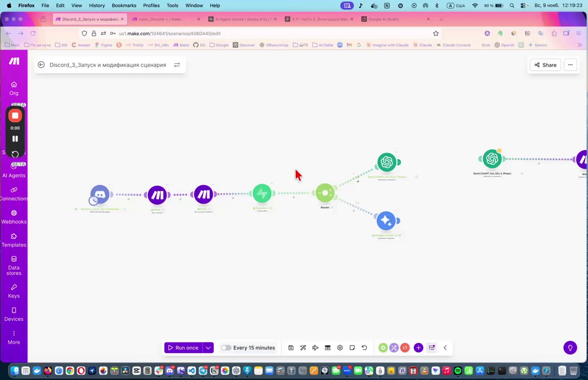588x380 pixels.
Task: Toggle the Every 15 minutes scheduling switch
Action: click(226, 348)
